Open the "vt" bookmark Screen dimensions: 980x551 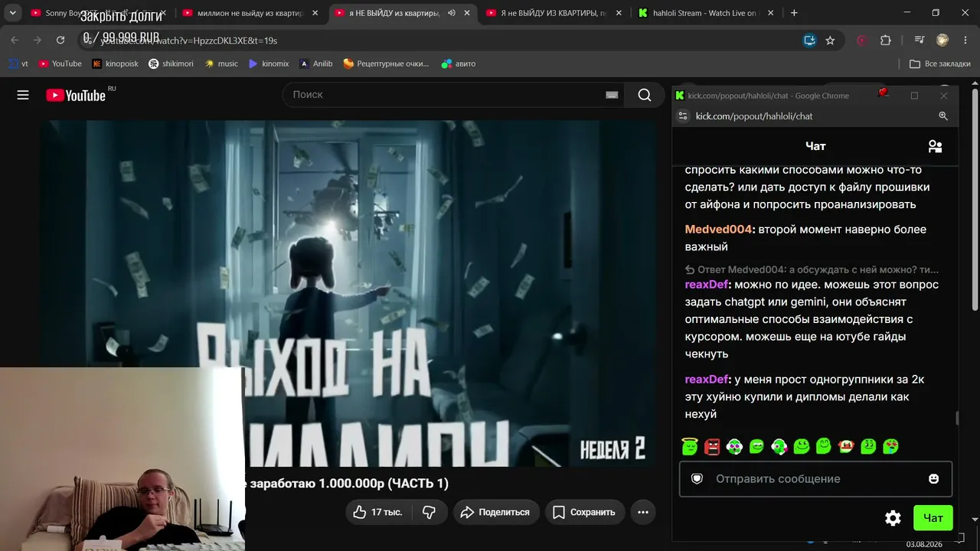coord(19,64)
